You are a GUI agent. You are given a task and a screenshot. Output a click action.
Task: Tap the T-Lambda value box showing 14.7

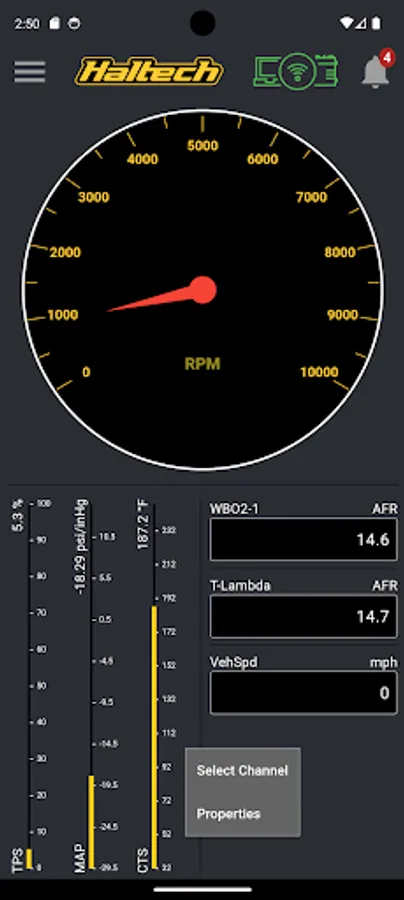303,616
